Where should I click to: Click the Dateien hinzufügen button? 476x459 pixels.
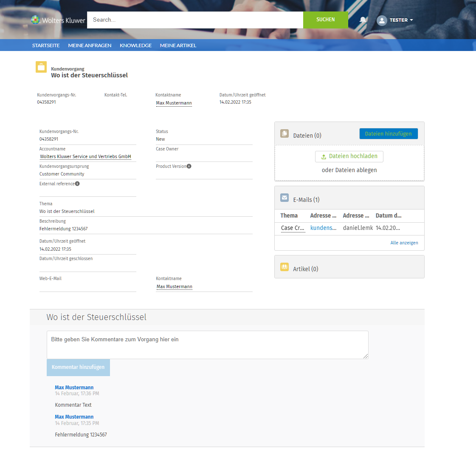(x=388, y=134)
